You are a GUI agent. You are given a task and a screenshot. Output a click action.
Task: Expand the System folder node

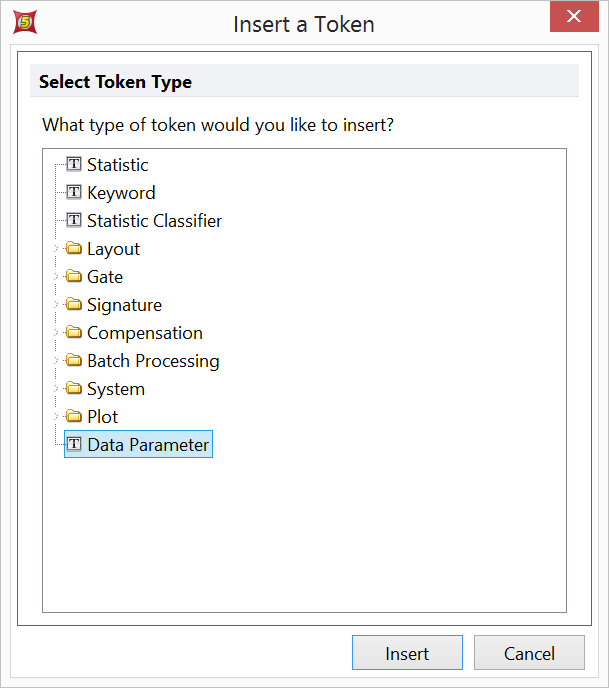tap(58, 389)
